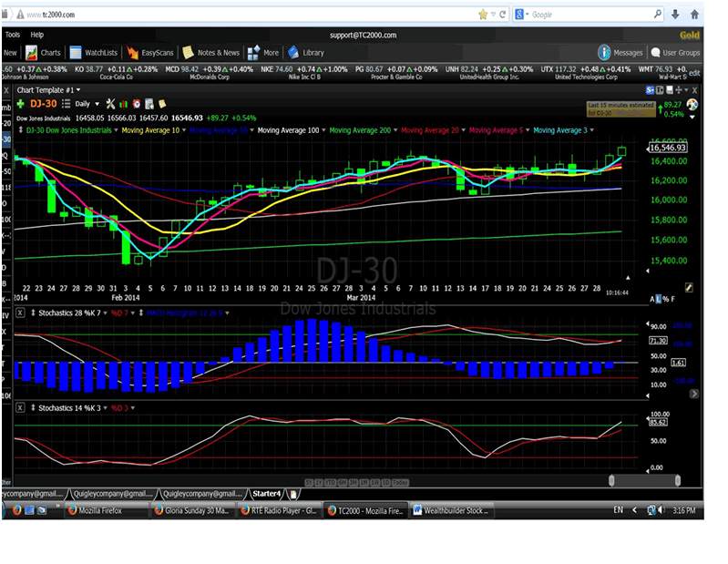
Task: Click the green plus add-symbol icon
Action: click(x=20, y=104)
